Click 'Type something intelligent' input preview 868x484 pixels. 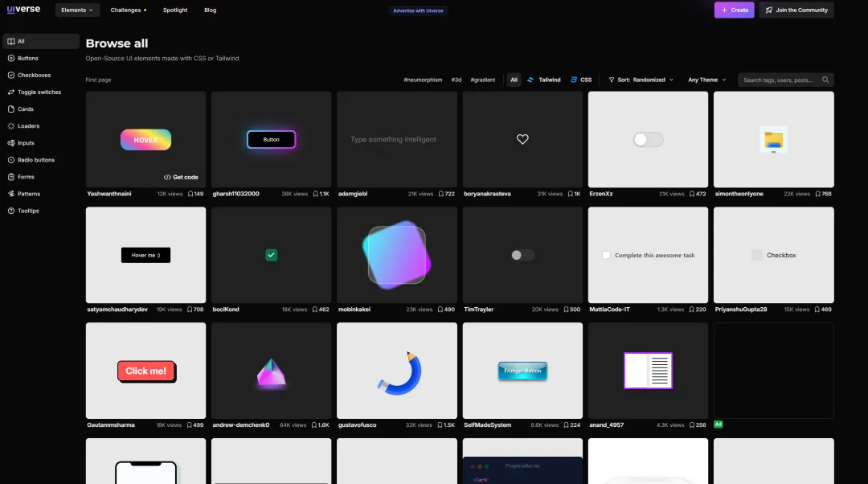click(x=393, y=139)
